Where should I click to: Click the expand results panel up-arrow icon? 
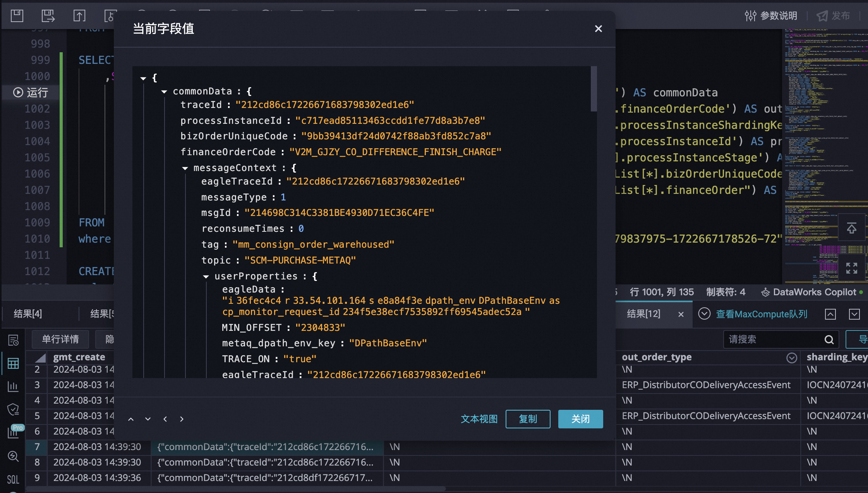(830, 314)
